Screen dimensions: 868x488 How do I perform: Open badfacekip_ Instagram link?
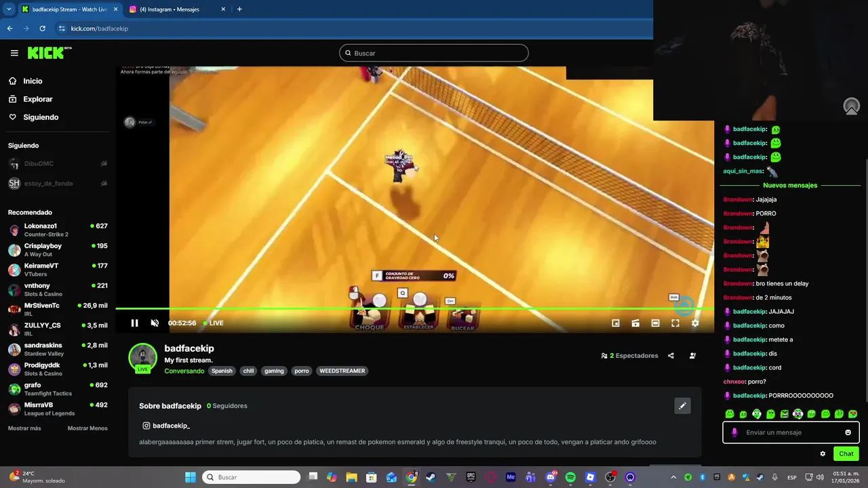point(166,426)
